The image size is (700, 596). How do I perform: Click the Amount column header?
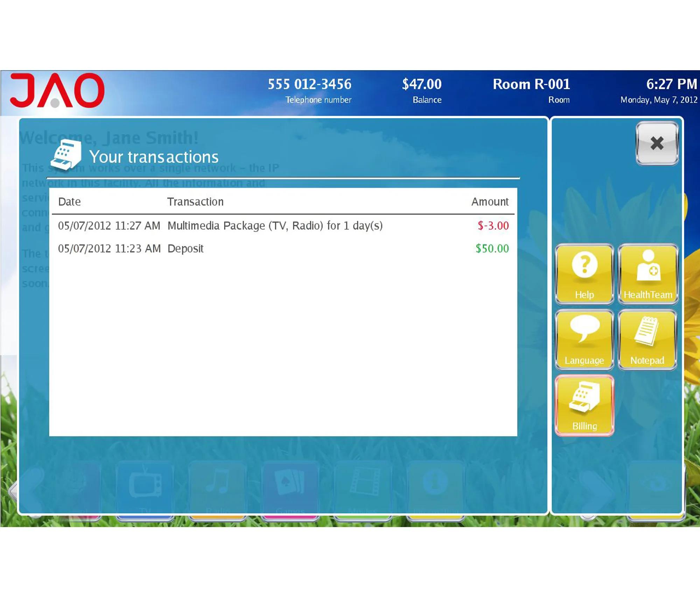[489, 202]
